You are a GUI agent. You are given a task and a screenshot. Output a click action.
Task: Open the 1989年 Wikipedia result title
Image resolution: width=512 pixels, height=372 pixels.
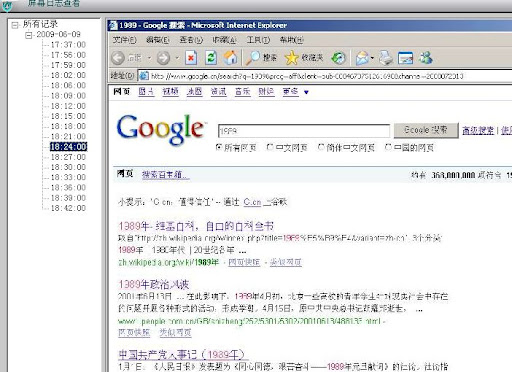[x=196, y=226]
